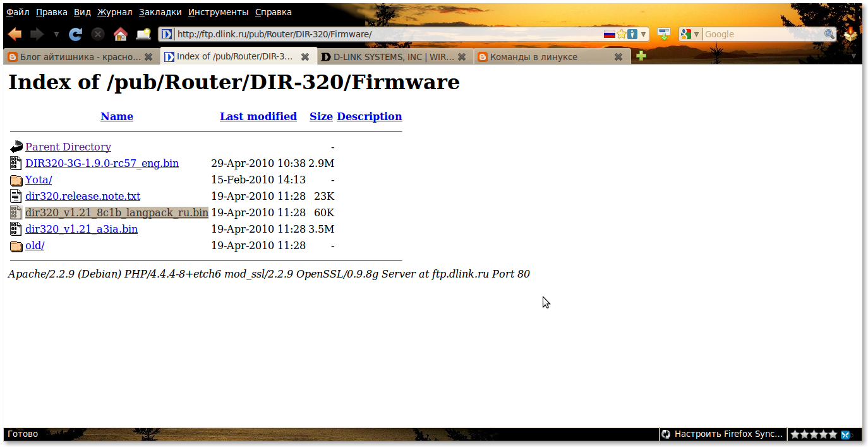868x447 pixels.
Task: Switch to D-LINK SYSTEMS, INC tab
Action: pos(395,57)
